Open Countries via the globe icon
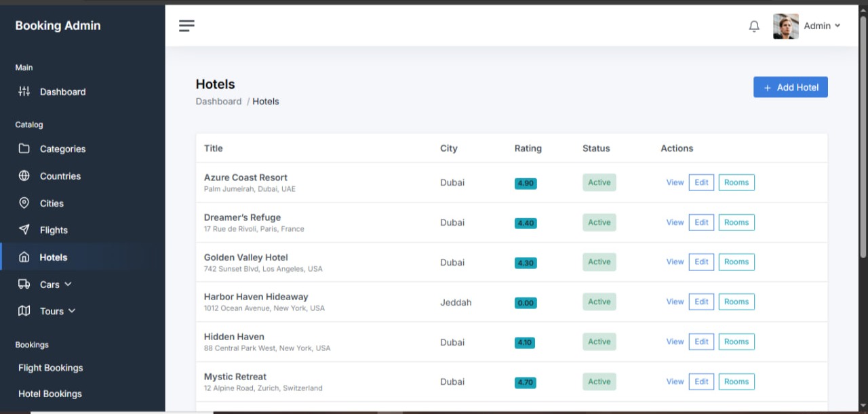 24,175
